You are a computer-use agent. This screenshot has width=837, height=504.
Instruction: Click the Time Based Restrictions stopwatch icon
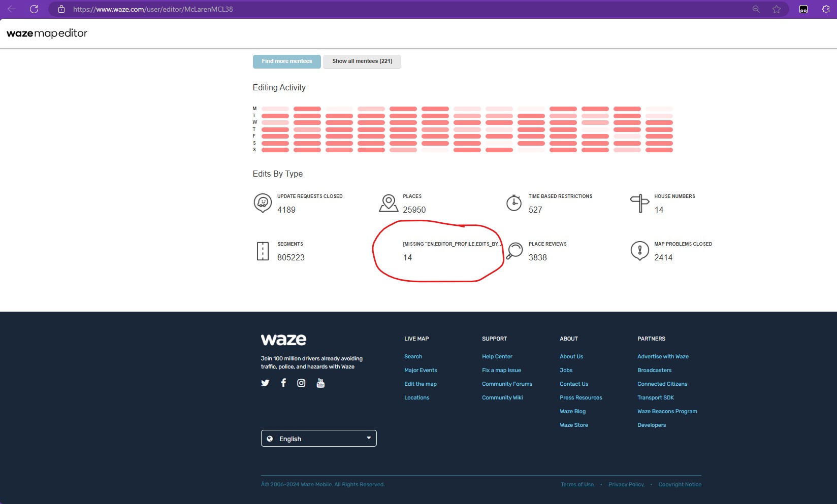(514, 203)
